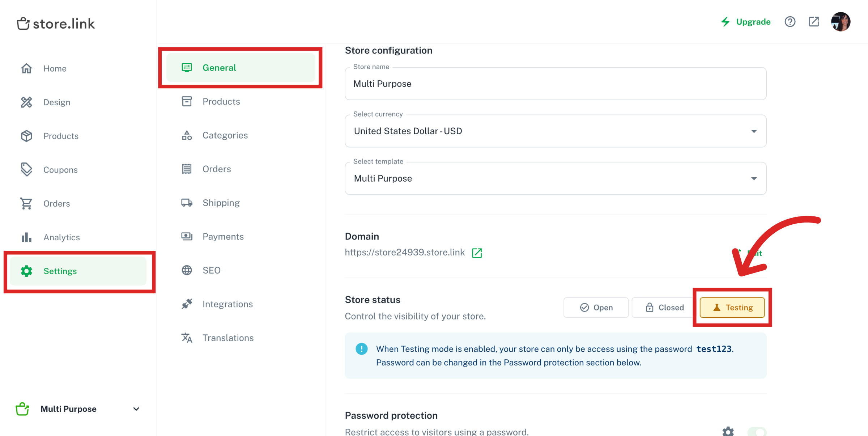
Task: Click the profile avatar in the top bar
Action: tap(841, 22)
